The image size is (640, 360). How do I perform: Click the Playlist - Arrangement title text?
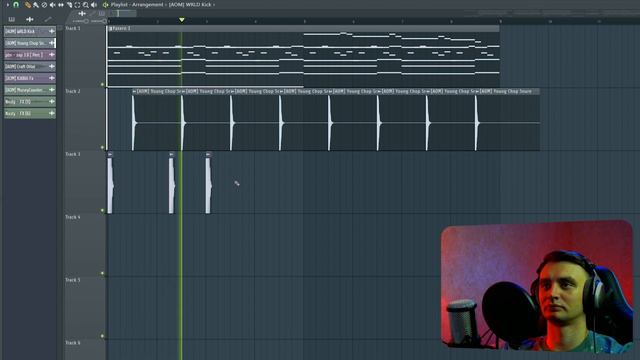[x=137, y=5]
